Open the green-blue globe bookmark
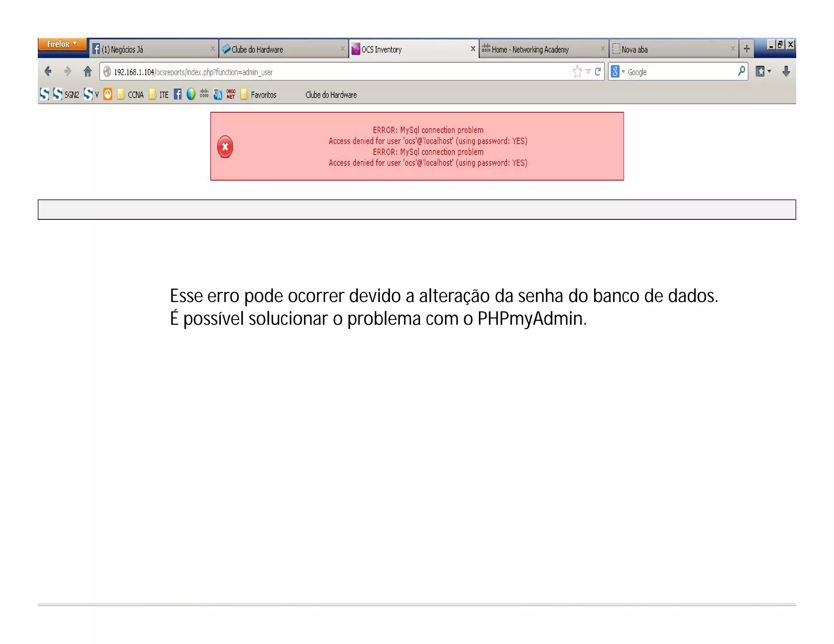The image size is (834, 644). tap(191, 94)
